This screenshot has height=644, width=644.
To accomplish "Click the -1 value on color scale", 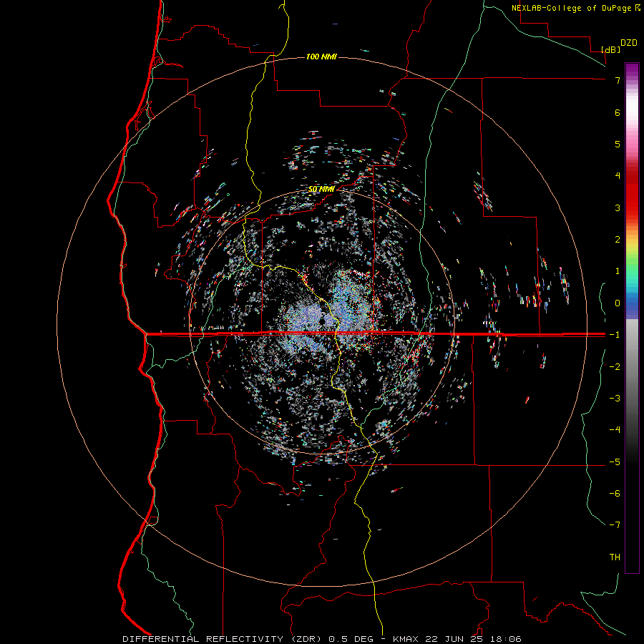I will click(615, 334).
